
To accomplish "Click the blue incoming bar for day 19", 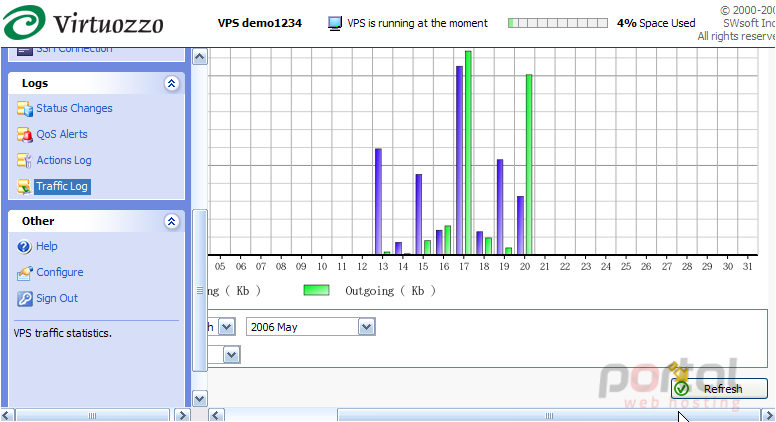I will click(x=500, y=207).
